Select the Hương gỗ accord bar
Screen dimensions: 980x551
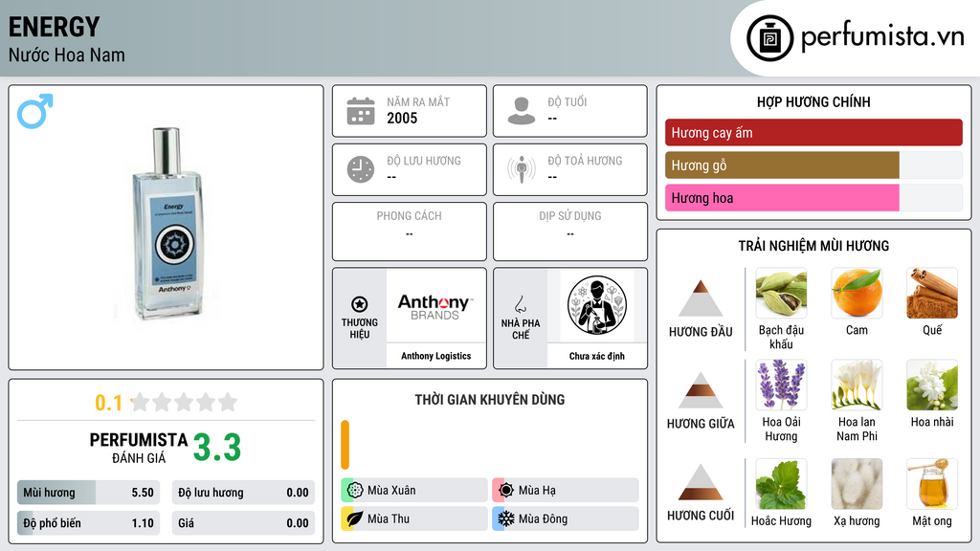(813, 165)
